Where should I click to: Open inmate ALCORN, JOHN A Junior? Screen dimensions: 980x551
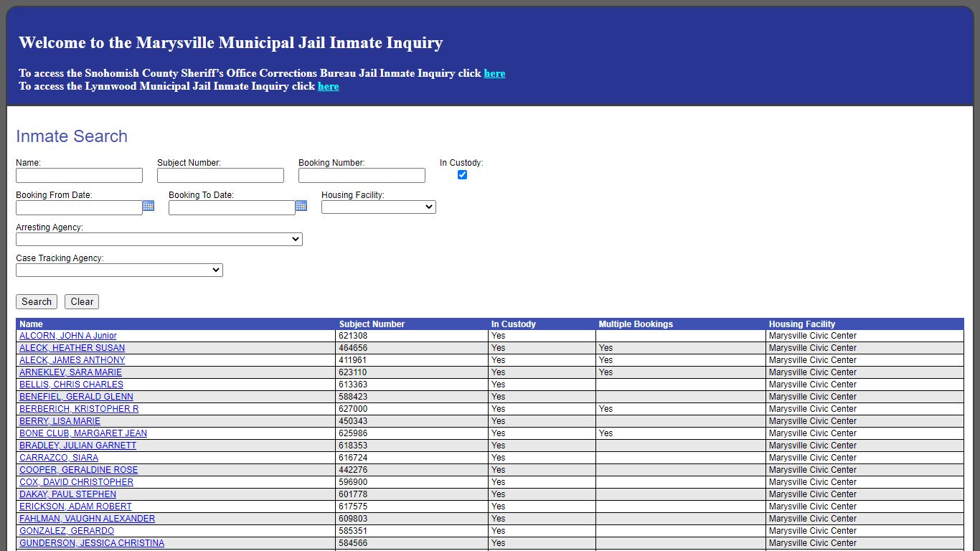click(68, 336)
